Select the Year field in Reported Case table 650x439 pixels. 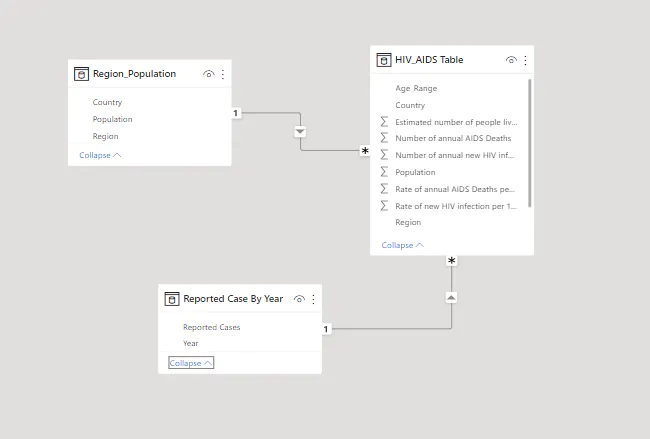coord(190,343)
